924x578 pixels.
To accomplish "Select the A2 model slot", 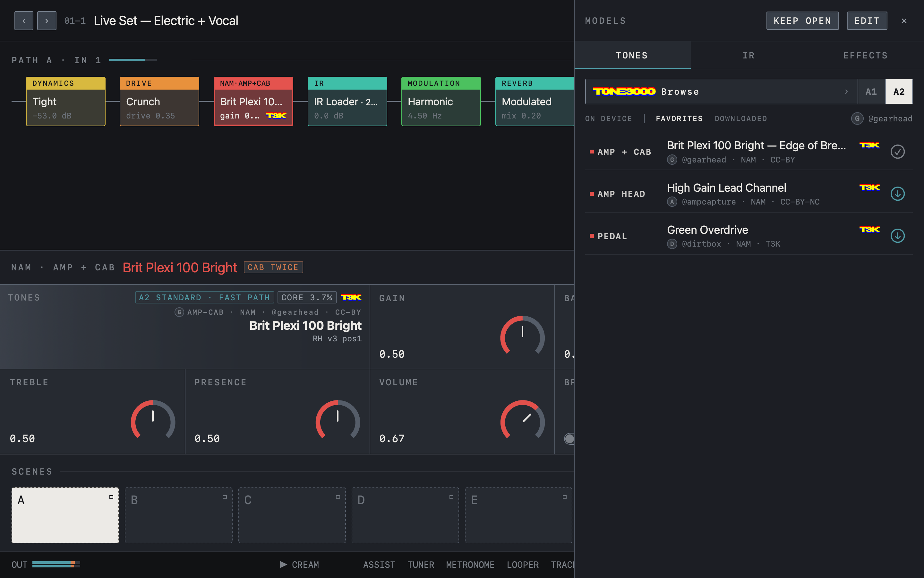I will pyautogui.click(x=899, y=92).
